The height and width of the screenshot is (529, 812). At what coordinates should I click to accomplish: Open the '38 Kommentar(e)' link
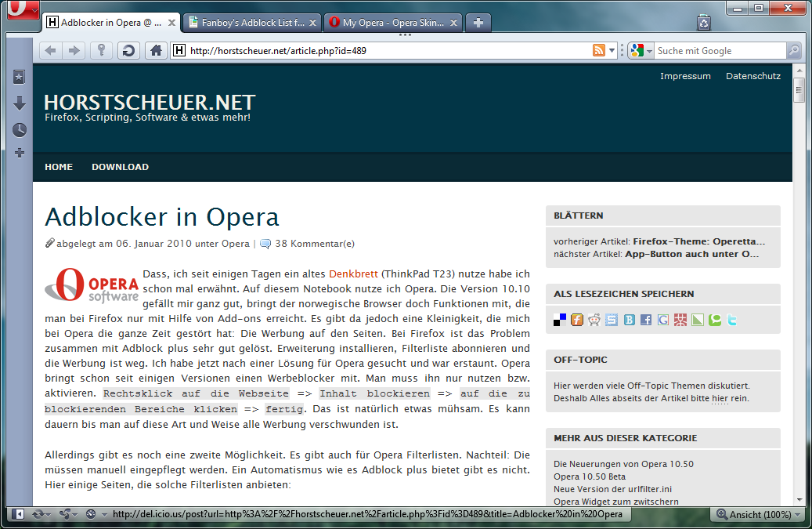click(314, 244)
